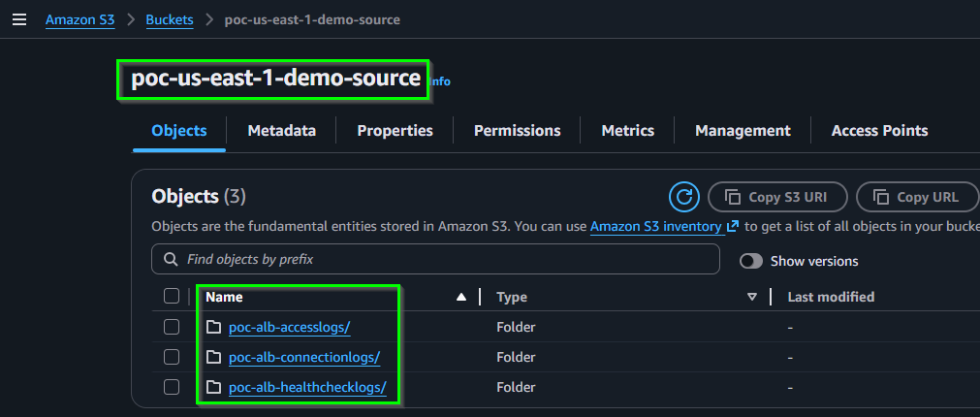
Task: Select all objects with header checkbox
Action: click(172, 297)
